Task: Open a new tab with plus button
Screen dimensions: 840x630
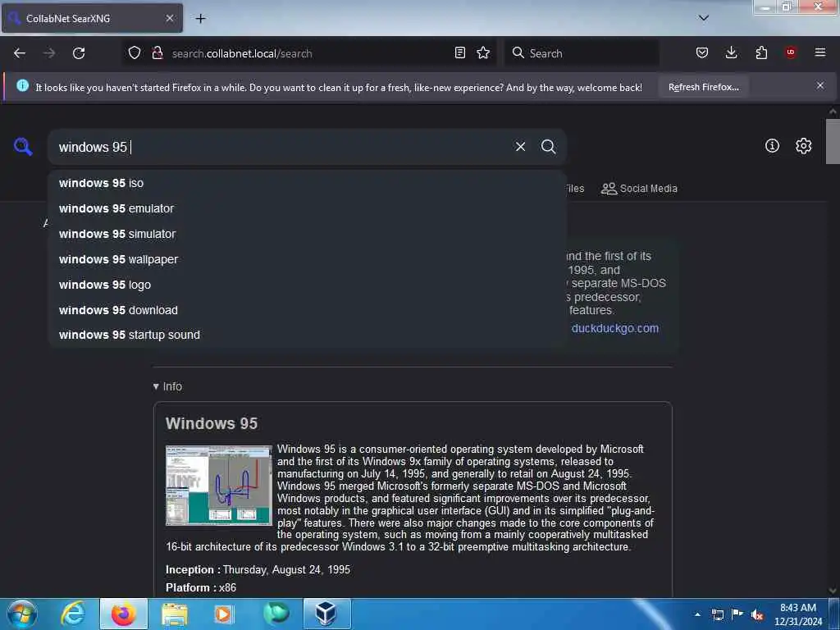Action: tap(200, 19)
